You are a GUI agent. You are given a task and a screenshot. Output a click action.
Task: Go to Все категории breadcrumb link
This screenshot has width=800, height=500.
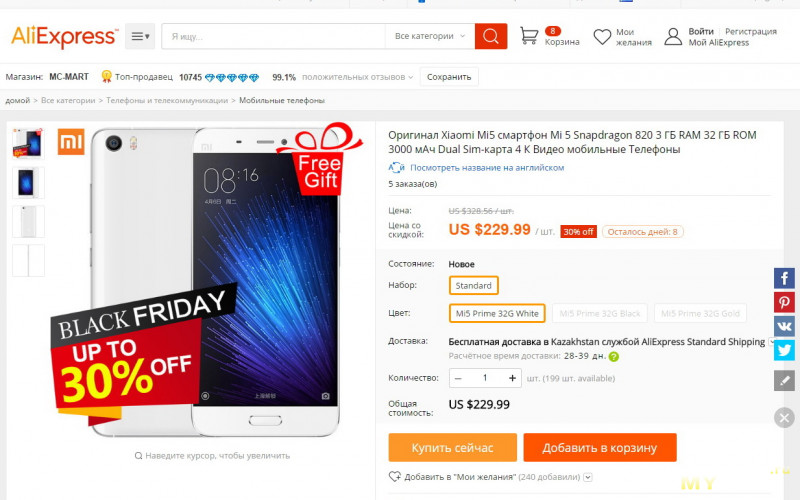click(68, 101)
